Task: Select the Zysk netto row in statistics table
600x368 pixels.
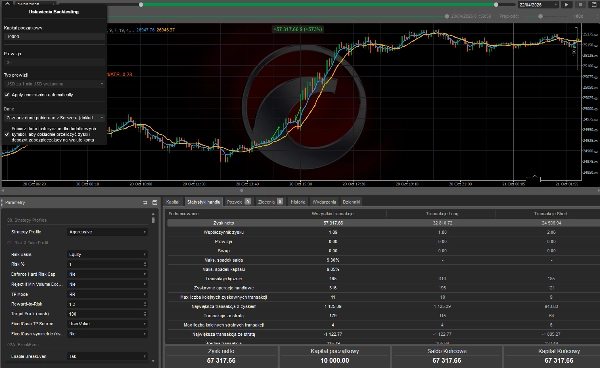Action: (x=383, y=223)
